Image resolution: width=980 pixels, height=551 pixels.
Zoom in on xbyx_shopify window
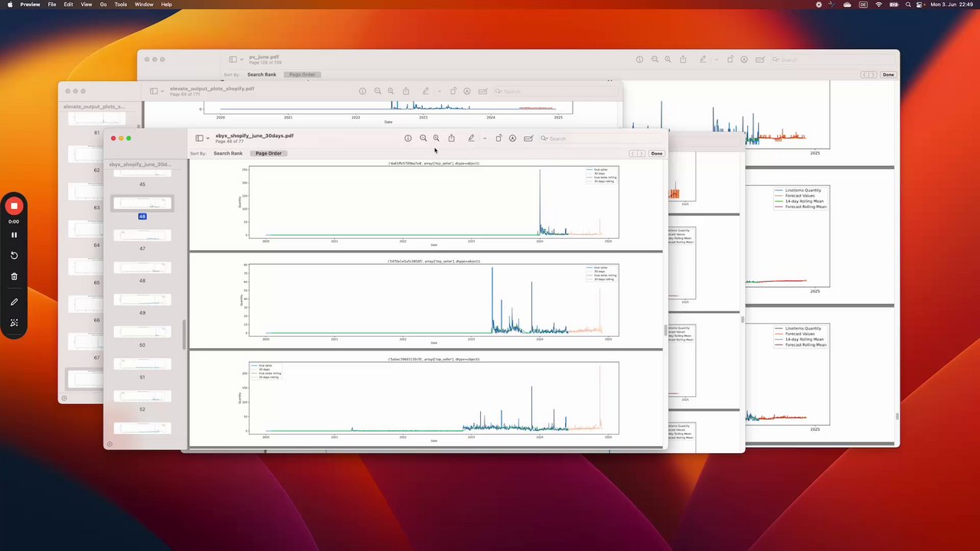pos(436,139)
